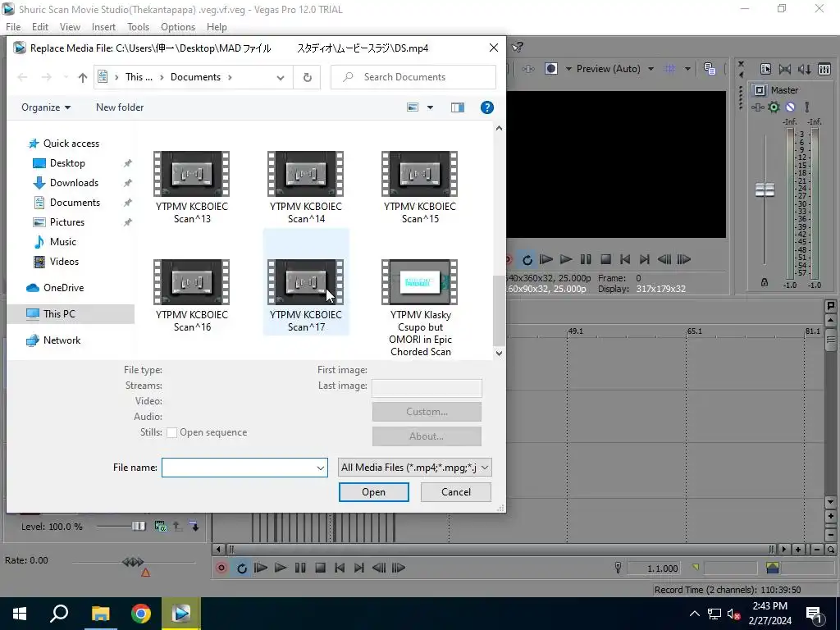840x630 pixels.
Task: Open the Insert menu
Action: [103, 27]
